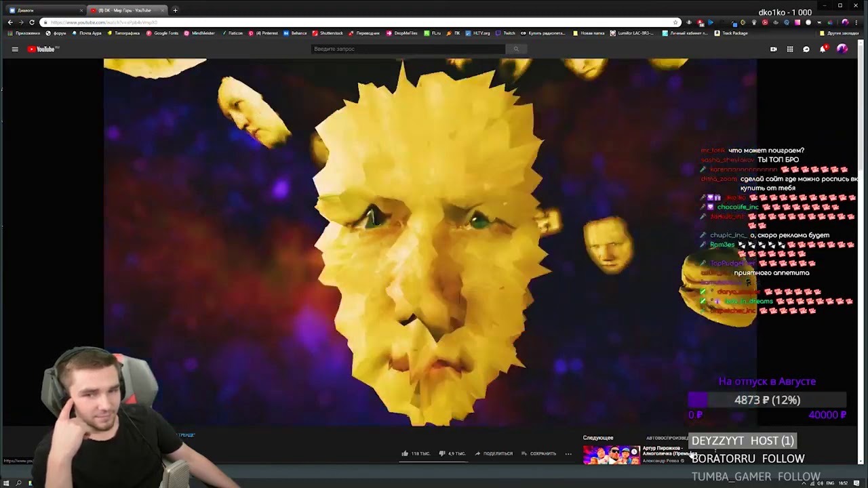The height and width of the screenshot is (488, 868).
Task: Click the YouTube search magnifier button
Action: 516,49
